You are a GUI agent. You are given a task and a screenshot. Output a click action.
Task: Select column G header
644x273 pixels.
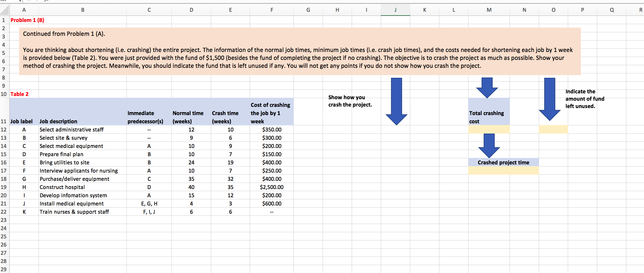308,10
